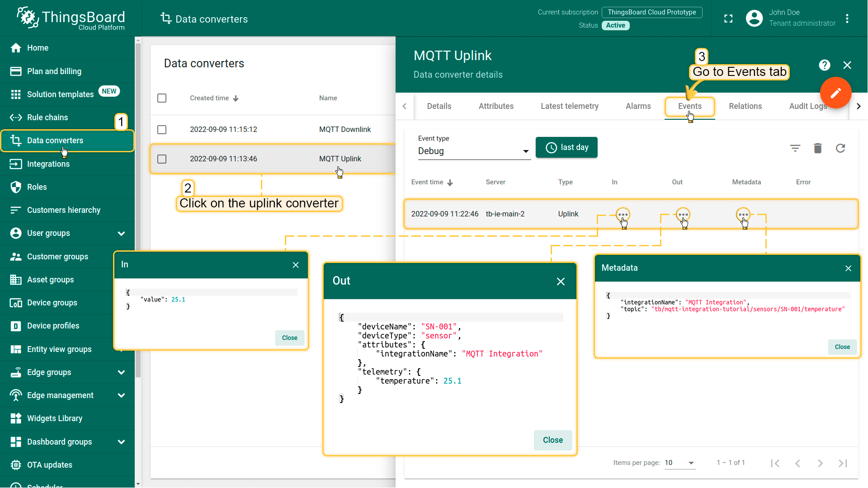Open Integrations page
This screenshot has height=488, width=868.
(67, 164)
